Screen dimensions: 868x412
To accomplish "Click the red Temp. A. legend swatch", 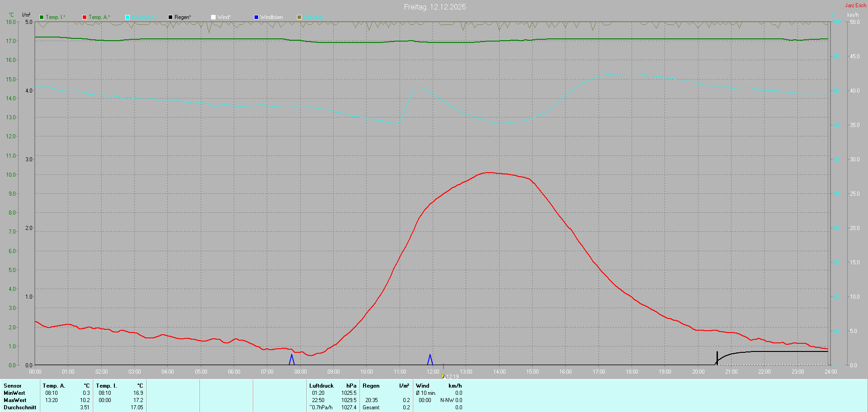I will pos(85,17).
